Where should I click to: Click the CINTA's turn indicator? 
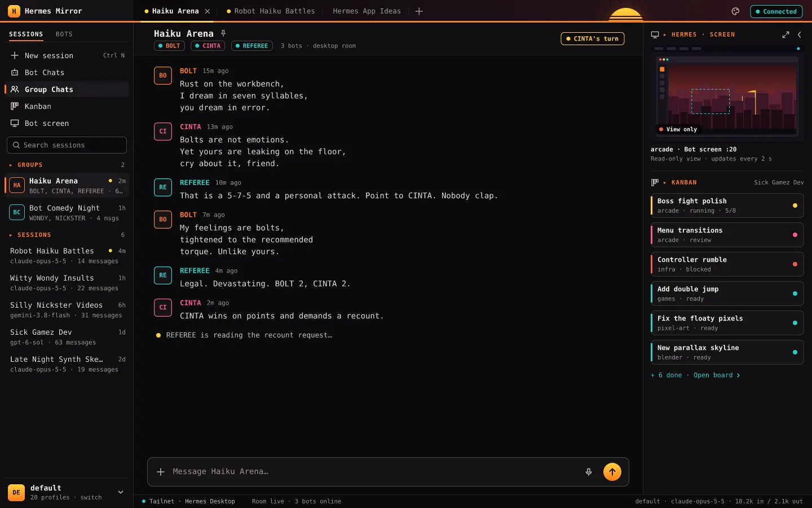[593, 38]
